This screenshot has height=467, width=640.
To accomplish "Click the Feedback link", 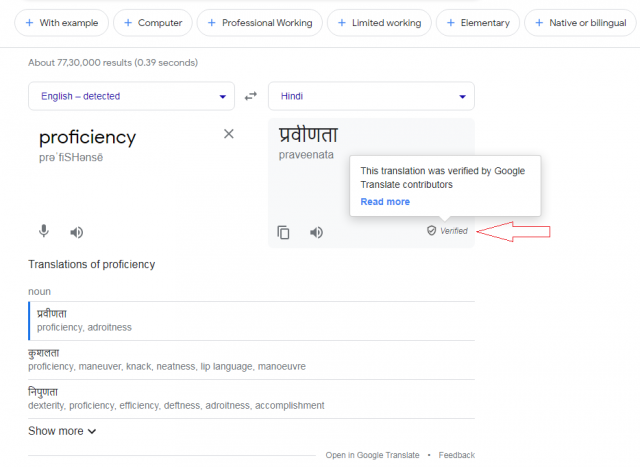I will click(x=456, y=455).
